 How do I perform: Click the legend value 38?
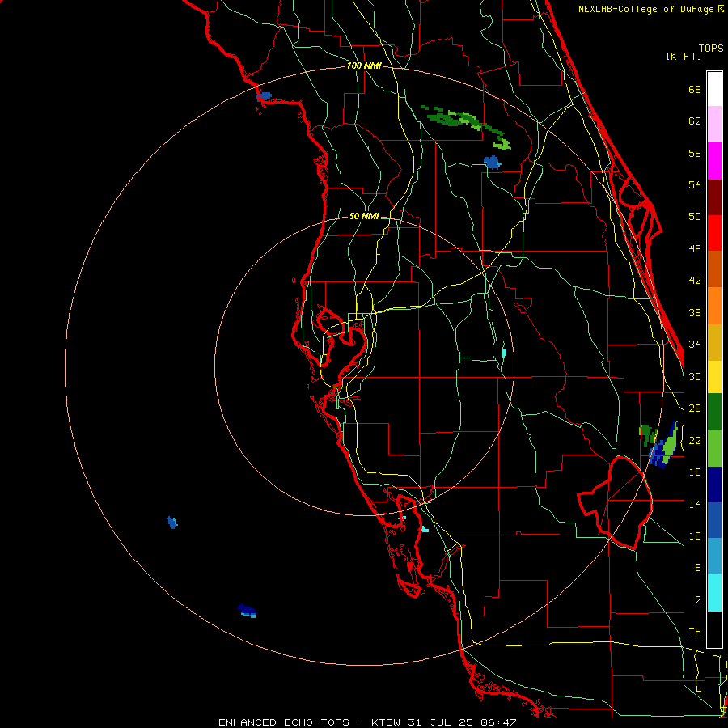(695, 312)
